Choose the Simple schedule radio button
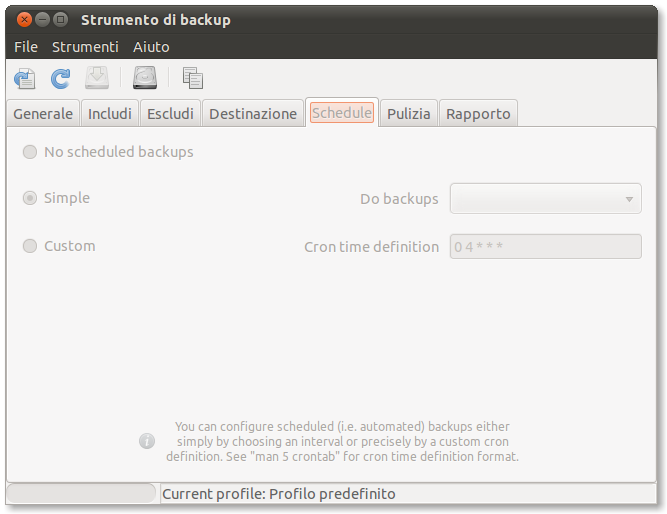Screen dimensions: 667x514 pos(30,198)
